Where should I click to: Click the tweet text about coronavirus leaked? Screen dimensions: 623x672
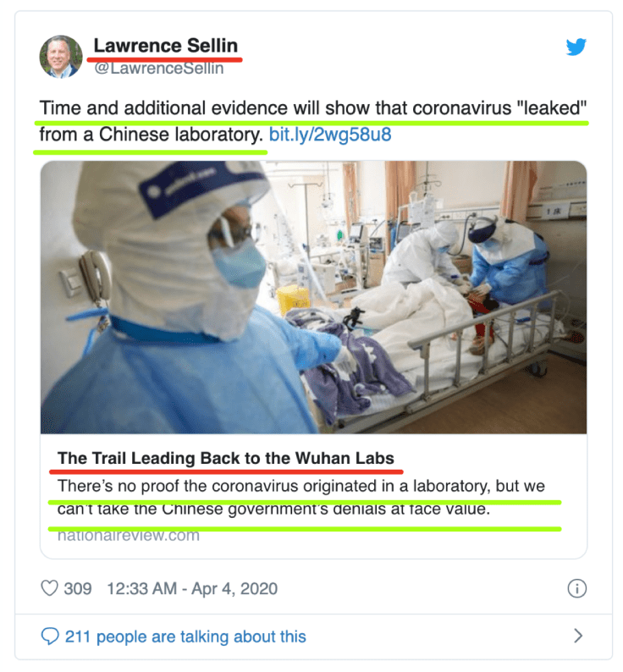(x=313, y=121)
